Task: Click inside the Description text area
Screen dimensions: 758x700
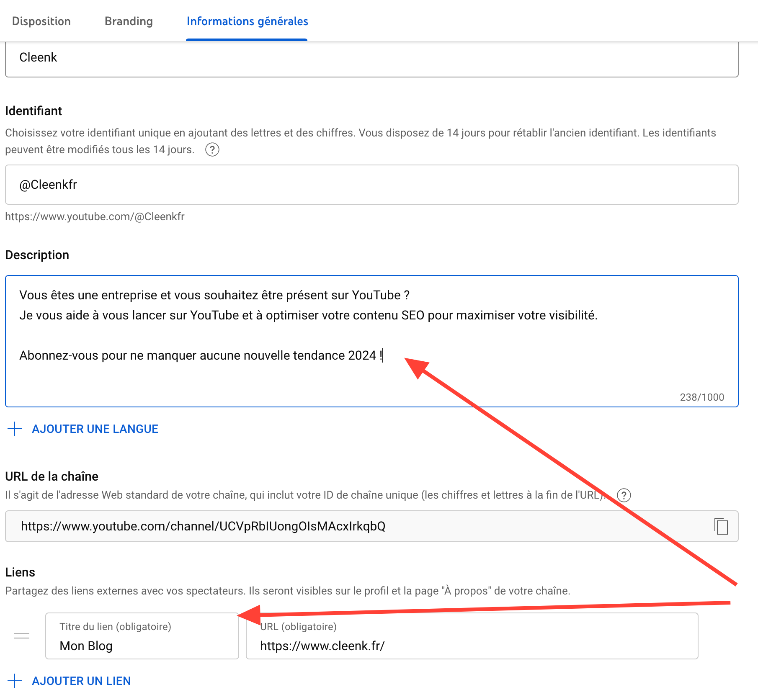Action: (371, 341)
